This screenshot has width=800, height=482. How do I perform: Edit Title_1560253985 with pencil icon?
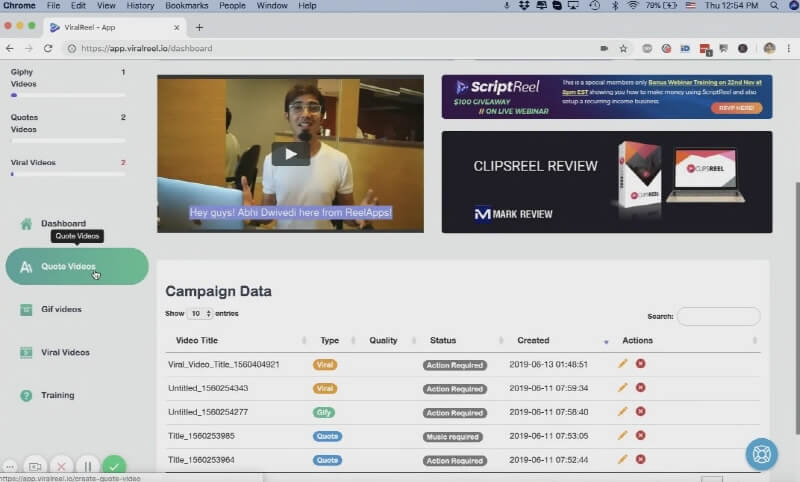622,436
